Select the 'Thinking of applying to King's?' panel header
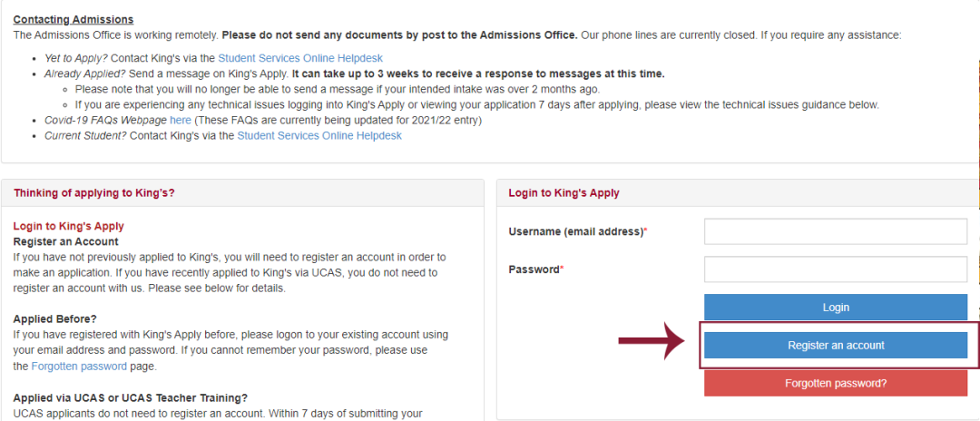 94,193
